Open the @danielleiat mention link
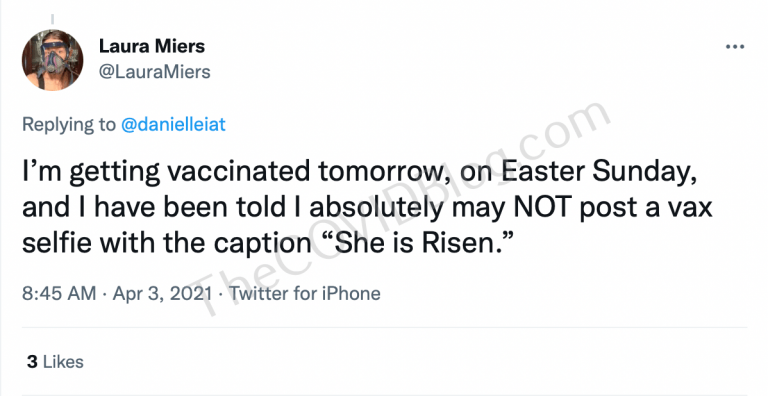 pyautogui.click(x=173, y=124)
